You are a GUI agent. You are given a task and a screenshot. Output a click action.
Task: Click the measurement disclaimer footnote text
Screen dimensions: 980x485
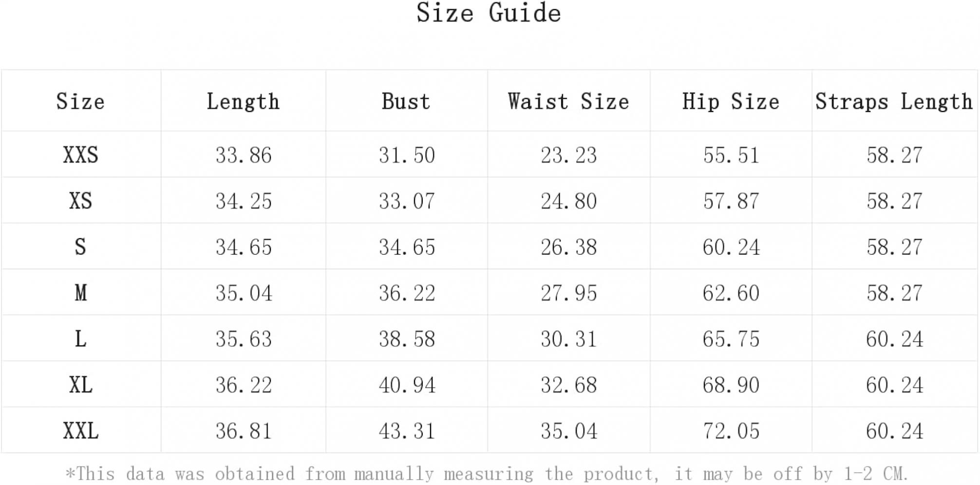coord(487,473)
